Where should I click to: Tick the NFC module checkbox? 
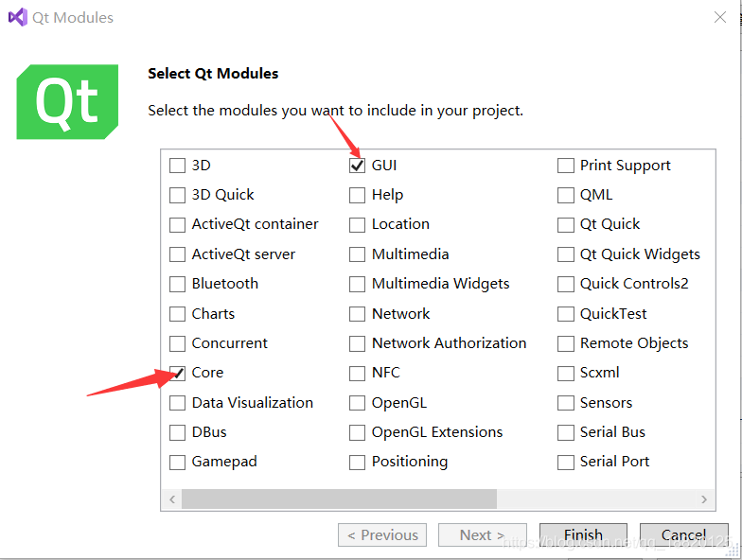[x=358, y=373]
